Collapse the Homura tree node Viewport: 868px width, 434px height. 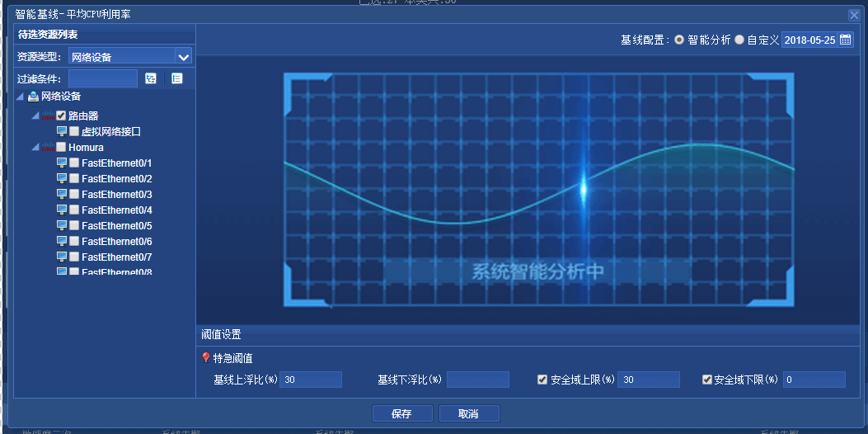pos(35,148)
